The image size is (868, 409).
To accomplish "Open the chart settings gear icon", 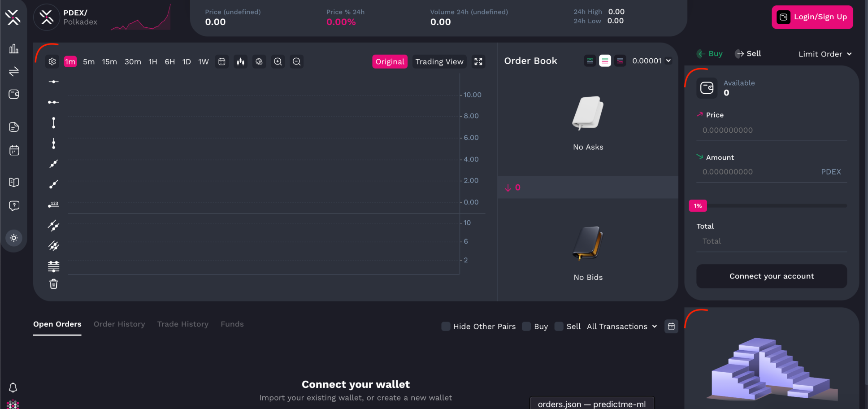I will [x=52, y=61].
